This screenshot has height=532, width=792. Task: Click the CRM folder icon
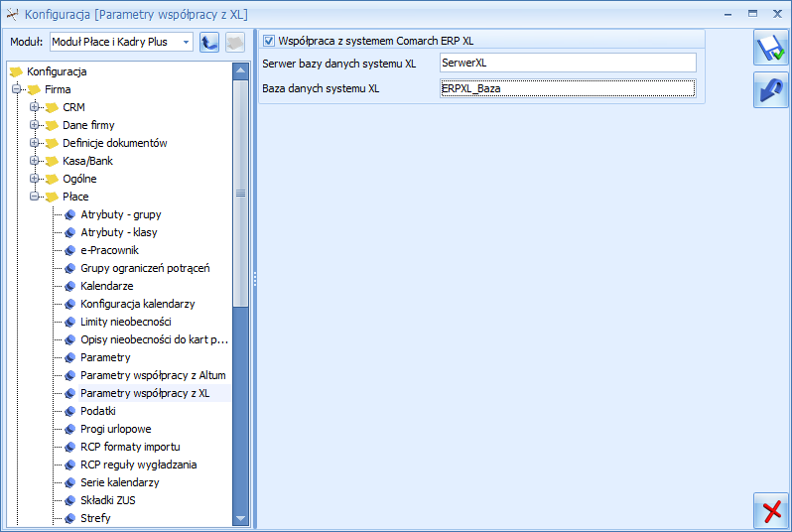click(52, 107)
